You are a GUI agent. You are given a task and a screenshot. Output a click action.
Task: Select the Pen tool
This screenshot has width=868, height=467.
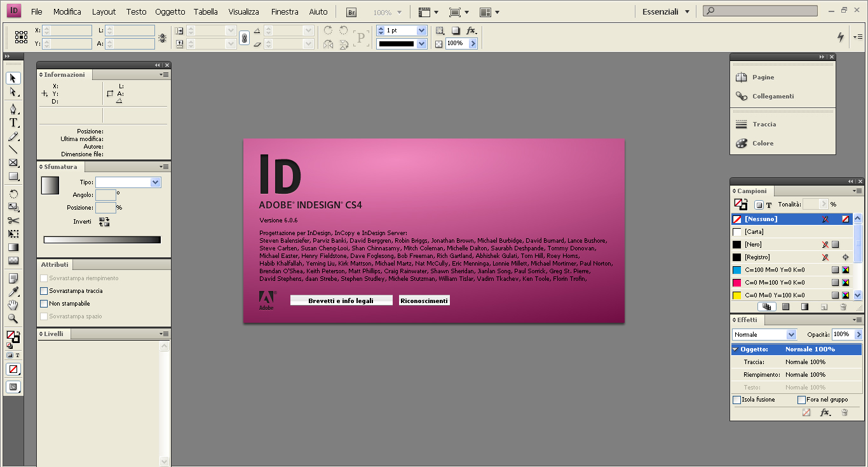point(13,109)
